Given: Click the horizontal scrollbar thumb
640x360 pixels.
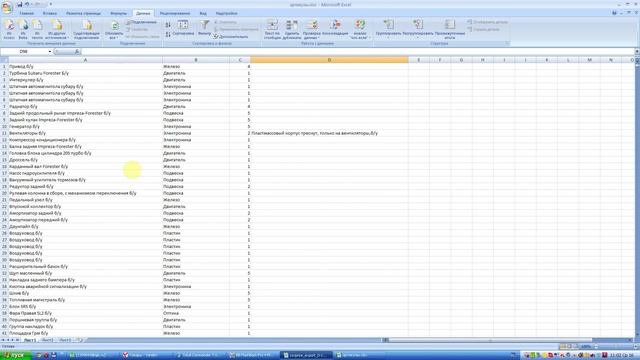Looking at the screenshot, I should click(x=490, y=340).
